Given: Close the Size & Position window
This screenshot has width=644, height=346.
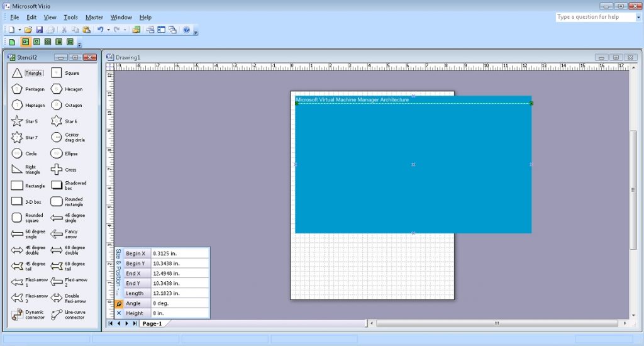Looking at the screenshot, I should (119, 313).
